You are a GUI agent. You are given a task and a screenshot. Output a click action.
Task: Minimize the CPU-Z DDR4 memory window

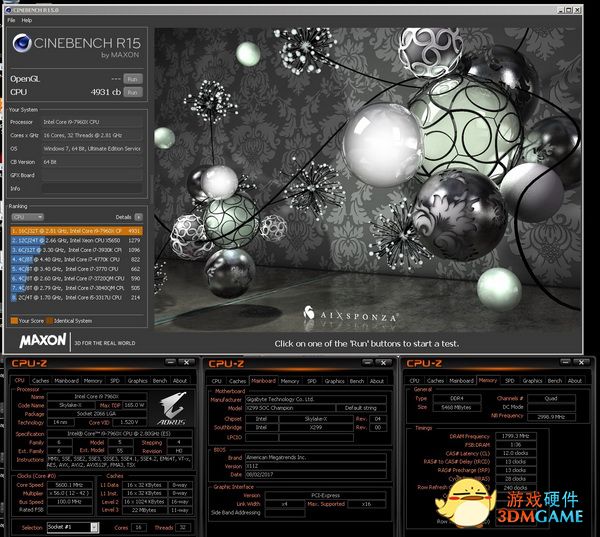565,362
